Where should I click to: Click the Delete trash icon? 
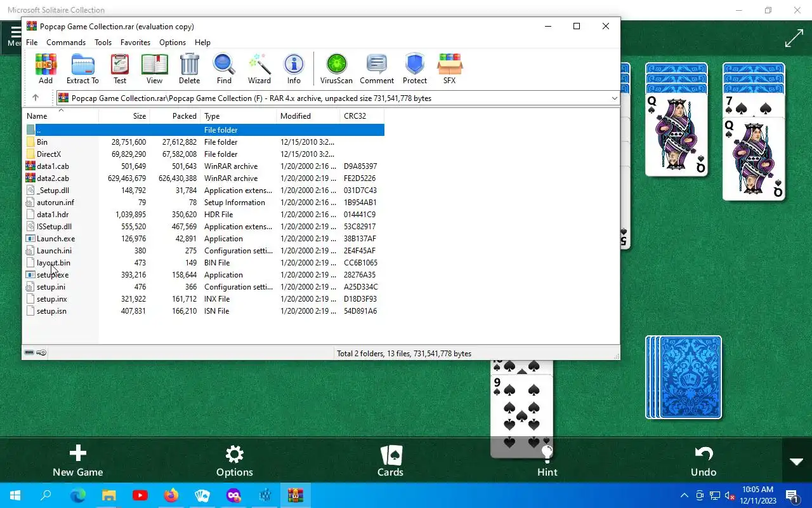tap(189, 69)
